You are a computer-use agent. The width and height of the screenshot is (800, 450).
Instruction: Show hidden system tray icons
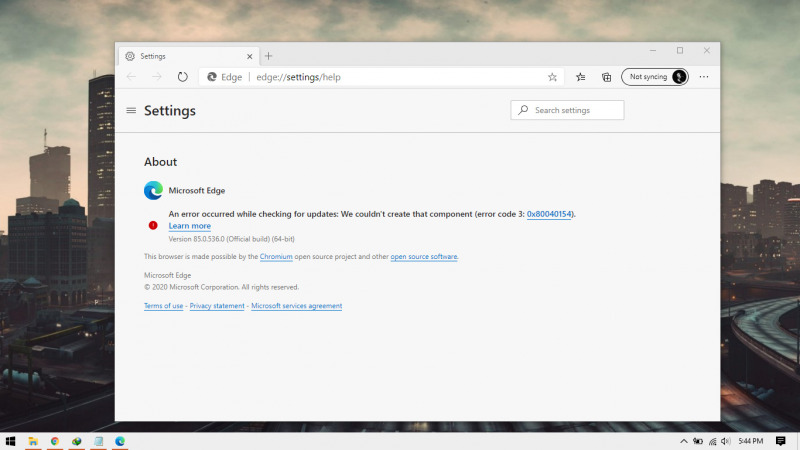[x=684, y=441]
